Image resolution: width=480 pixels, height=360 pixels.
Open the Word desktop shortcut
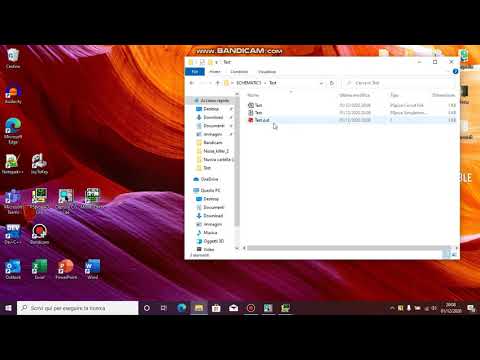click(x=92, y=269)
